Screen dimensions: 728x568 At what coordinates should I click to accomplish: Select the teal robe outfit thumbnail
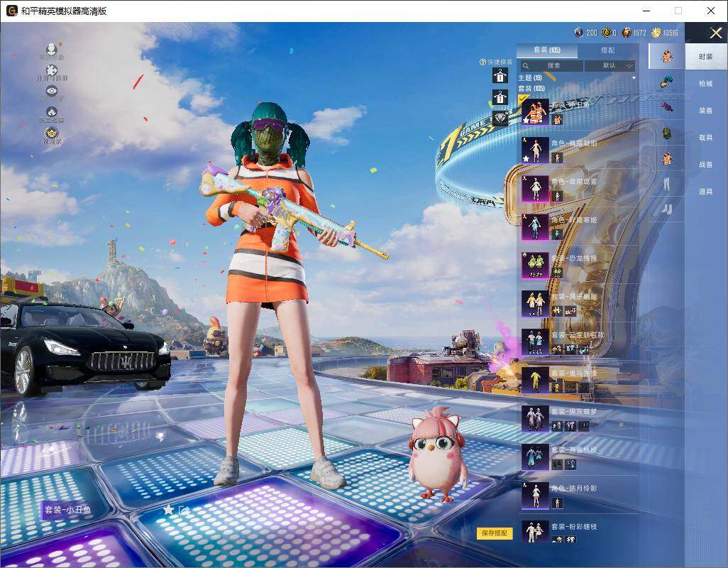(535, 457)
